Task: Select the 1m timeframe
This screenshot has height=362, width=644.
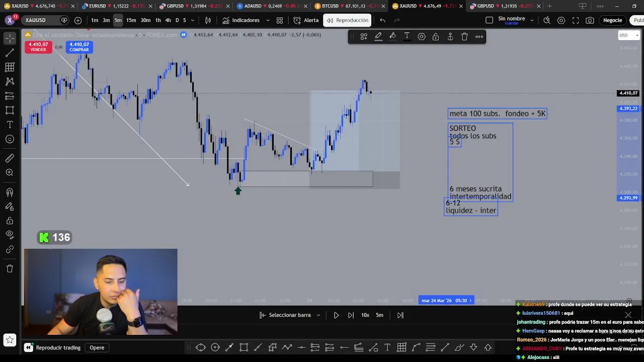Action: (x=95, y=20)
